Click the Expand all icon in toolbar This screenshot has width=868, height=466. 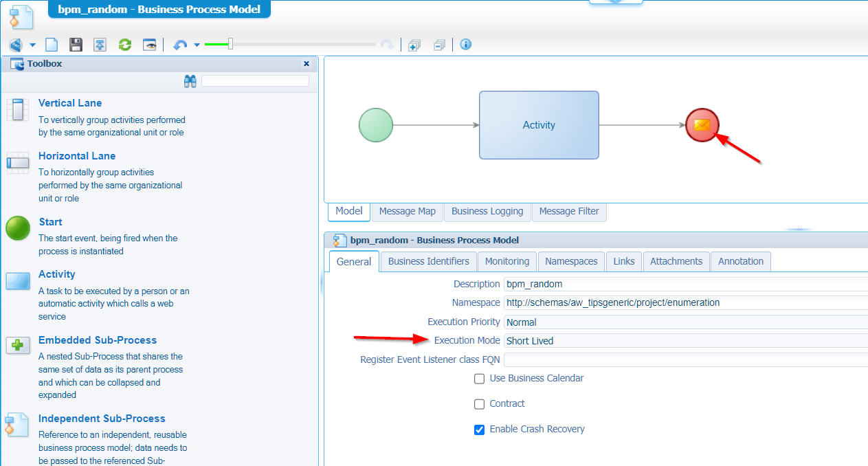[414, 45]
